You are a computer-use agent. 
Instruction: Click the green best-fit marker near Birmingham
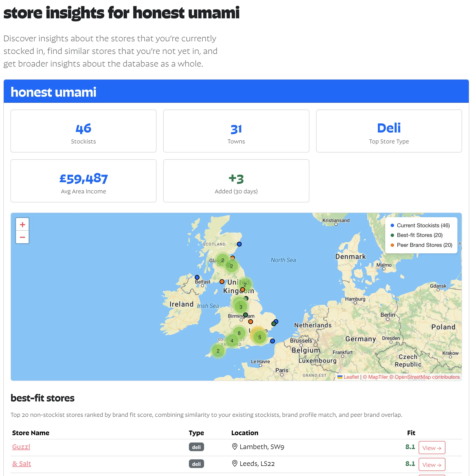pyautogui.click(x=245, y=315)
